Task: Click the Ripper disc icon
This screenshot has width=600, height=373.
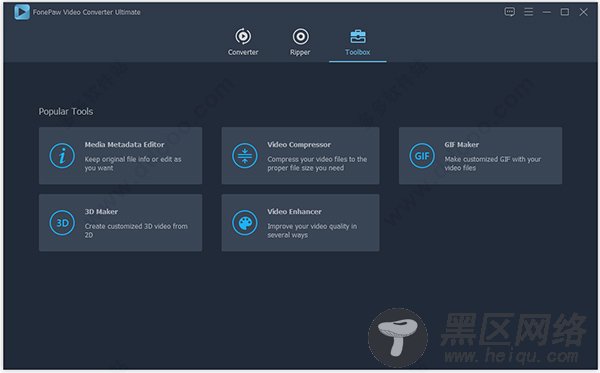Action: point(300,36)
